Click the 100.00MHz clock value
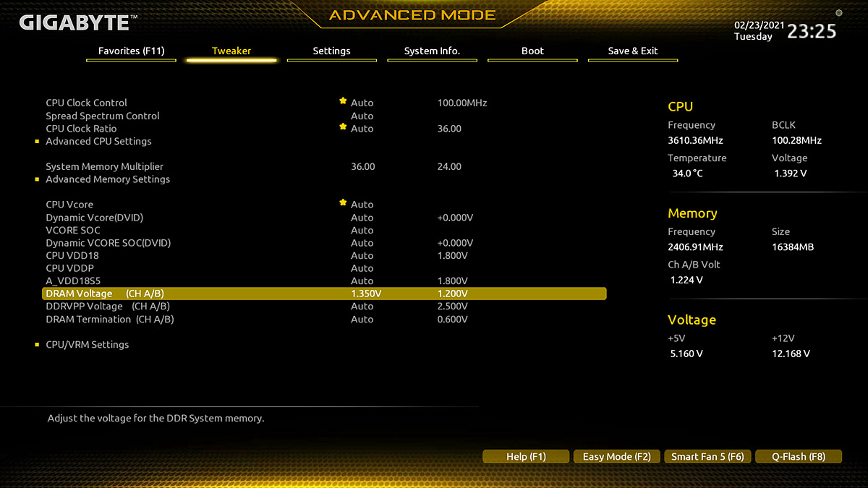The image size is (868, 488). tap(462, 103)
